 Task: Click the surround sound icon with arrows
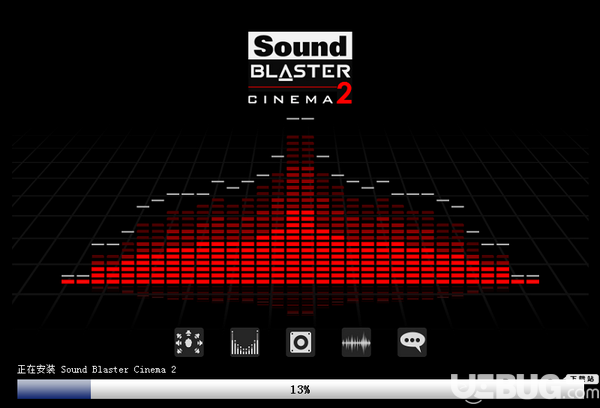coord(188,342)
